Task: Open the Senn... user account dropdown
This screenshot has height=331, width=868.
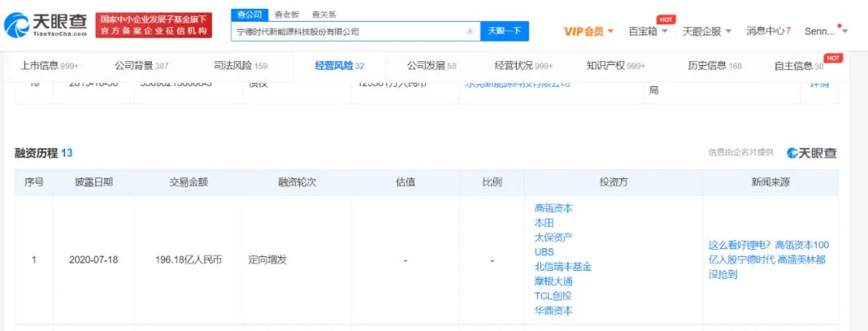Action: [x=825, y=31]
